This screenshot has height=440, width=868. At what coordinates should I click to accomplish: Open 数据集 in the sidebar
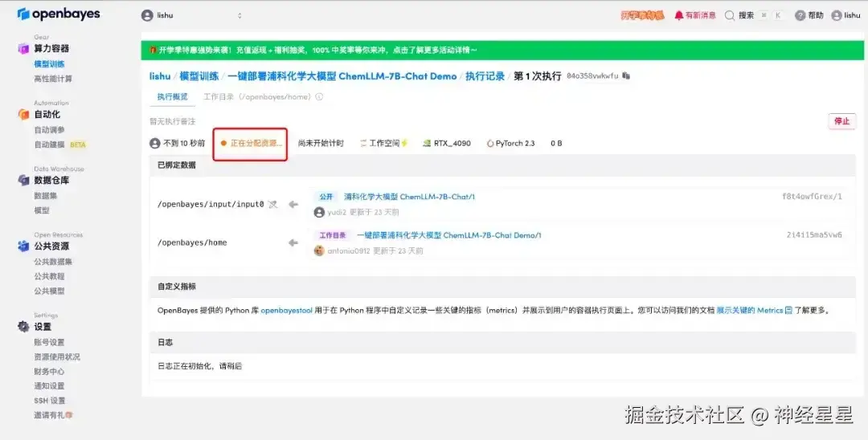45,196
